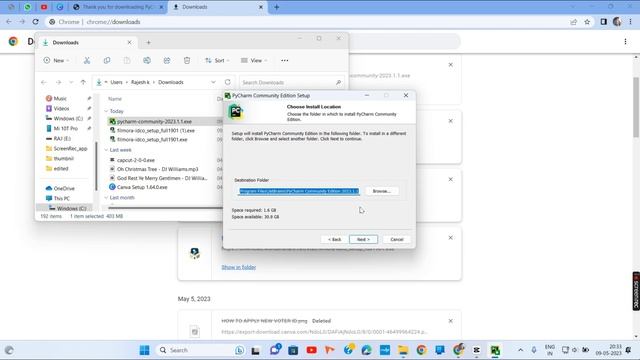This screenshot has height=360, width=640.
Task: Click the Back button in PyCharm setup
Action: pos(335,239)
